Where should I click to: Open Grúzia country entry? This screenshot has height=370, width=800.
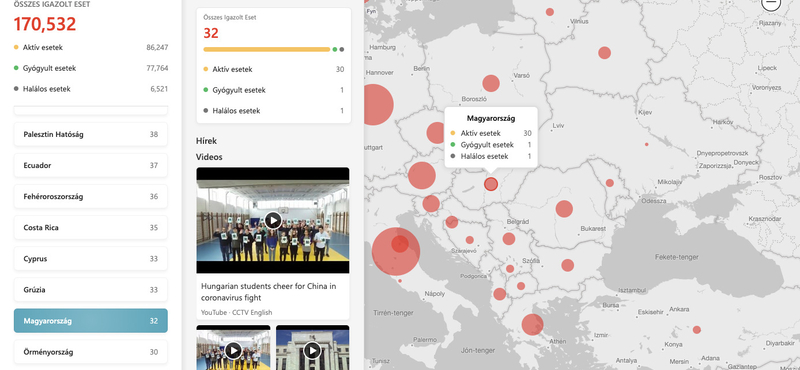coord(90,290)
